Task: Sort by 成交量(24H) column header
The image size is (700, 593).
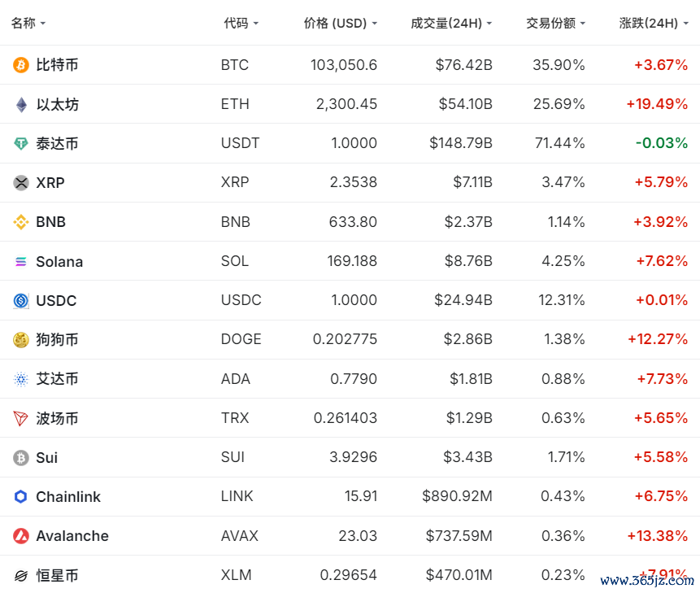Action: [451, 24]
